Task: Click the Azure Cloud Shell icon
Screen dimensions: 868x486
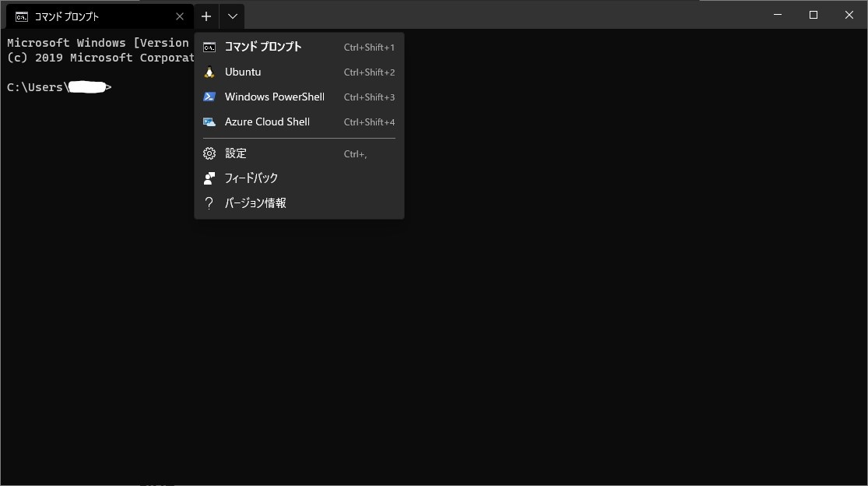Action: (x=209, y=121)
